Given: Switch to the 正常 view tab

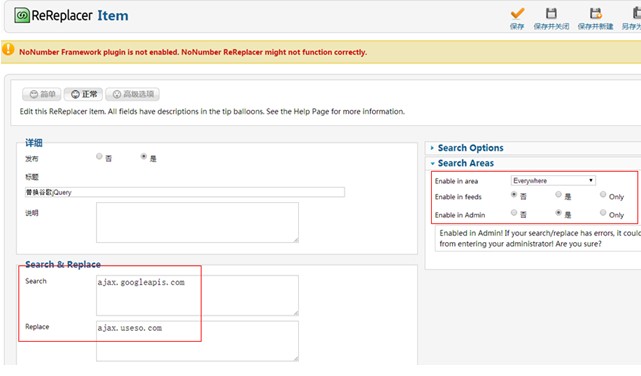Looking at the screenshot, I should 84,94.
